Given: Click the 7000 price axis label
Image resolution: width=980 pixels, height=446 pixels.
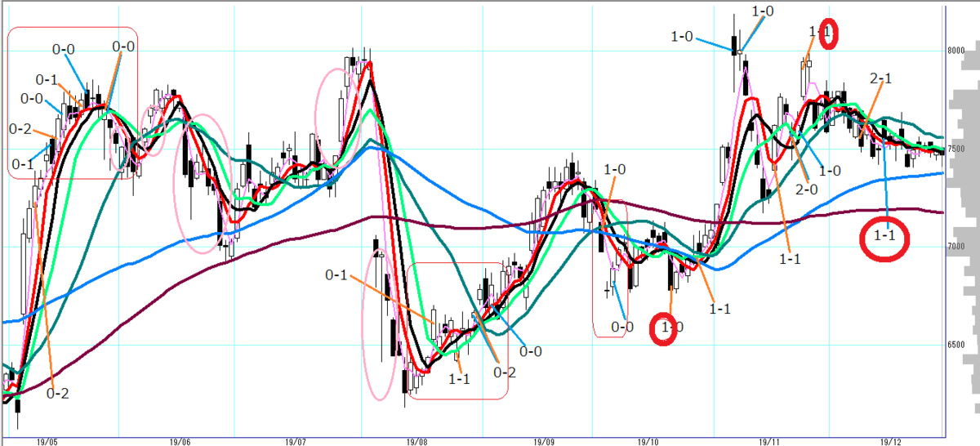Looking at the screenshot, I should click(956, 247).
